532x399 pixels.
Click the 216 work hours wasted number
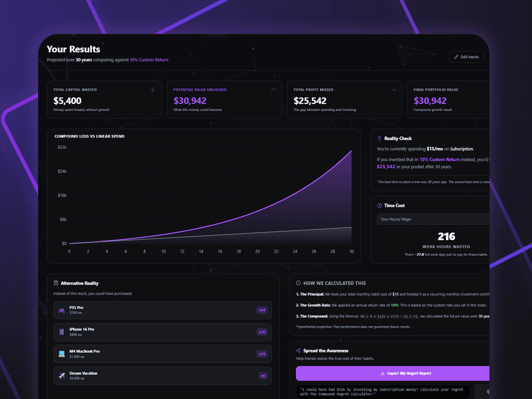click(446, 237)
